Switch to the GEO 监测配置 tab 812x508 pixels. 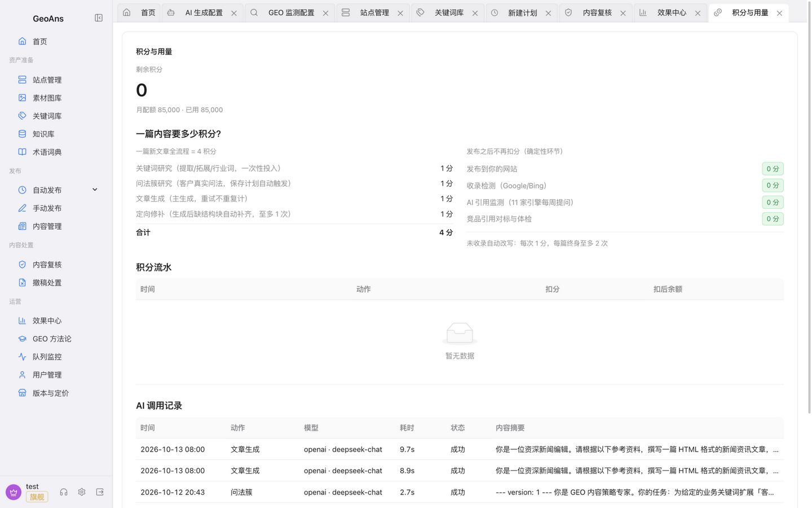click(290, 12)
